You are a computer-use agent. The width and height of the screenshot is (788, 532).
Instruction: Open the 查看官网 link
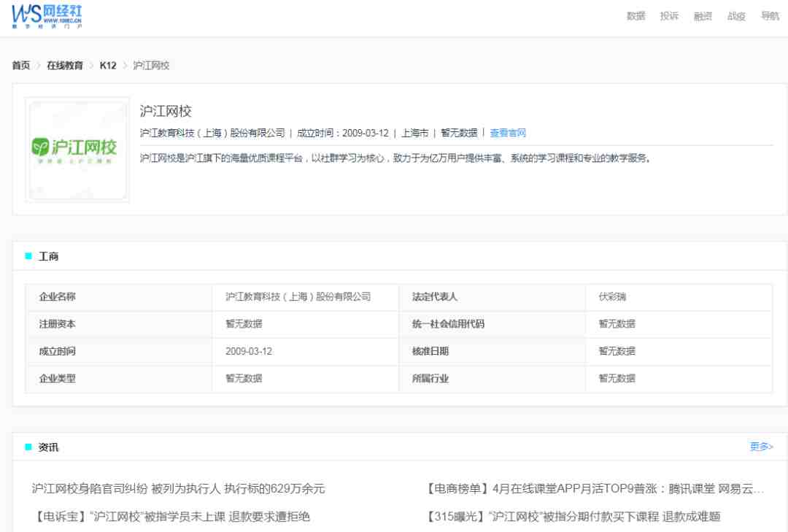(508, 133)
